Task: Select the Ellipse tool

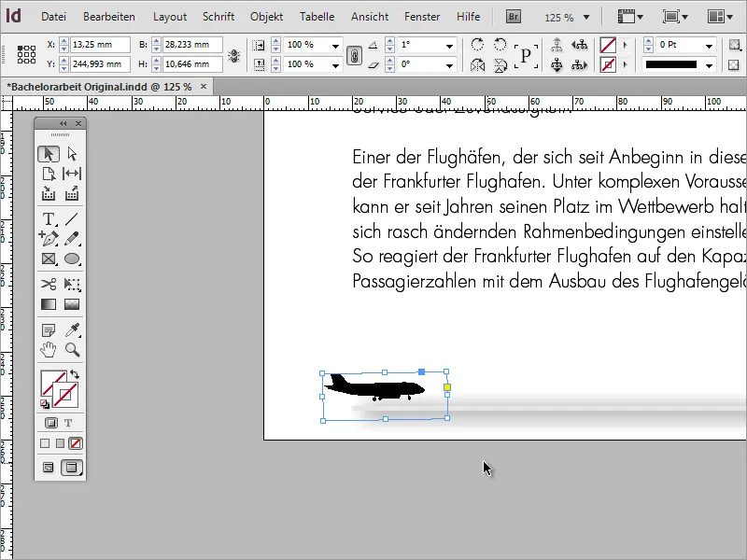Action: pos(72,259)
